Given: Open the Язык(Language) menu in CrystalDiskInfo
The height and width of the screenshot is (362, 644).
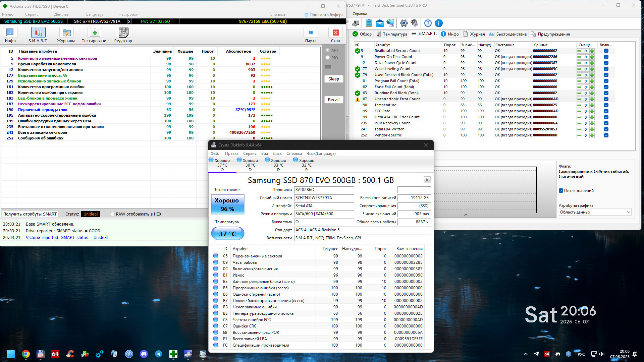Looking at the screenshot, I should coord(321,154).
